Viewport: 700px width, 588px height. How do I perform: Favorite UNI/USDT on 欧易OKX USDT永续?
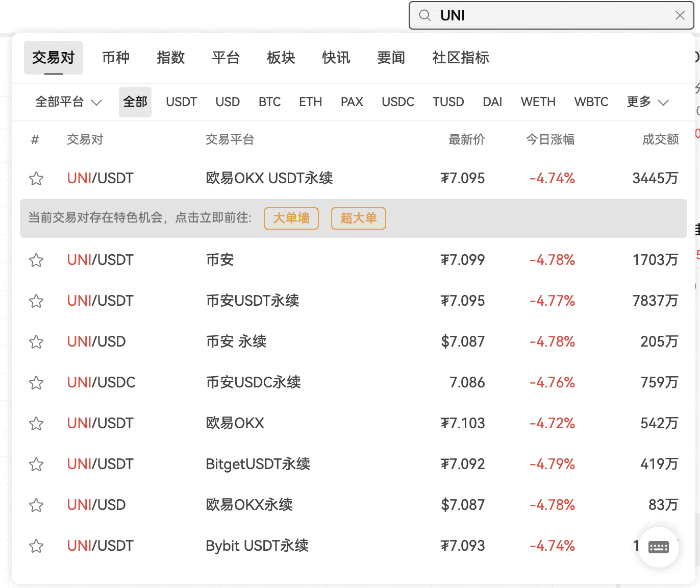tap(36, 179)
